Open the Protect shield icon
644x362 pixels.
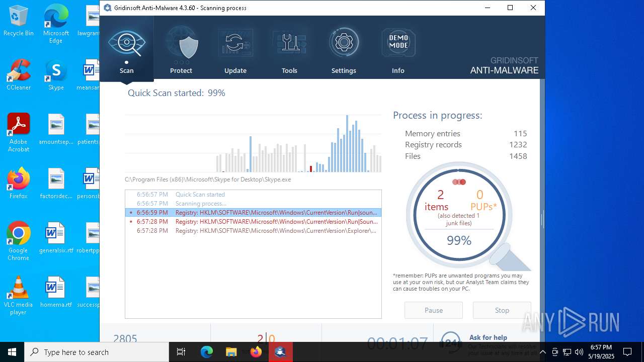click(181, 44)
